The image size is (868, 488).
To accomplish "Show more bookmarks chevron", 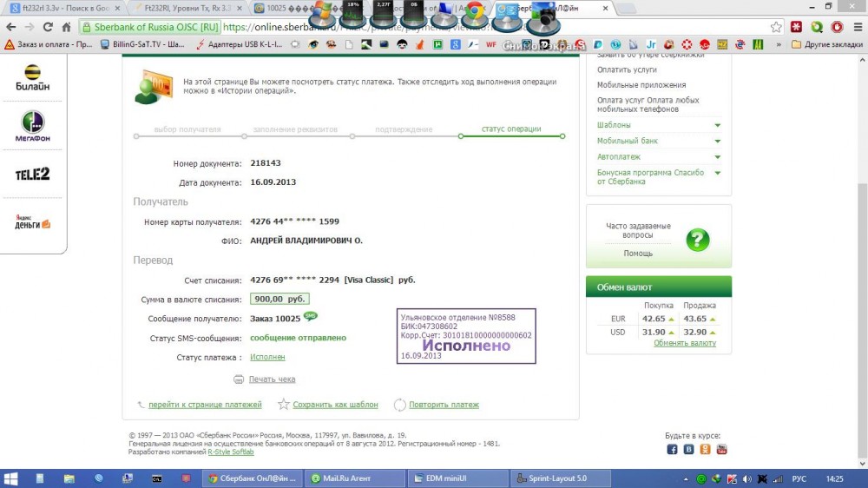I will tap(779, 44).
